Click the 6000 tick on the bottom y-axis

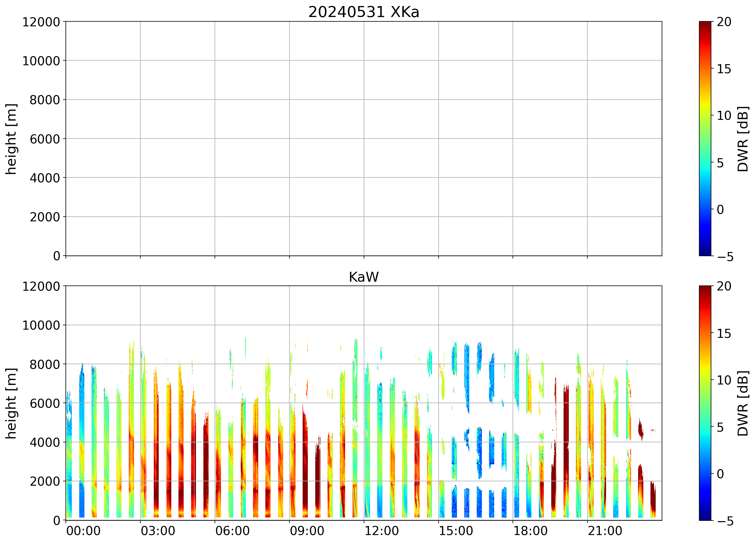(x=45, y=403)
